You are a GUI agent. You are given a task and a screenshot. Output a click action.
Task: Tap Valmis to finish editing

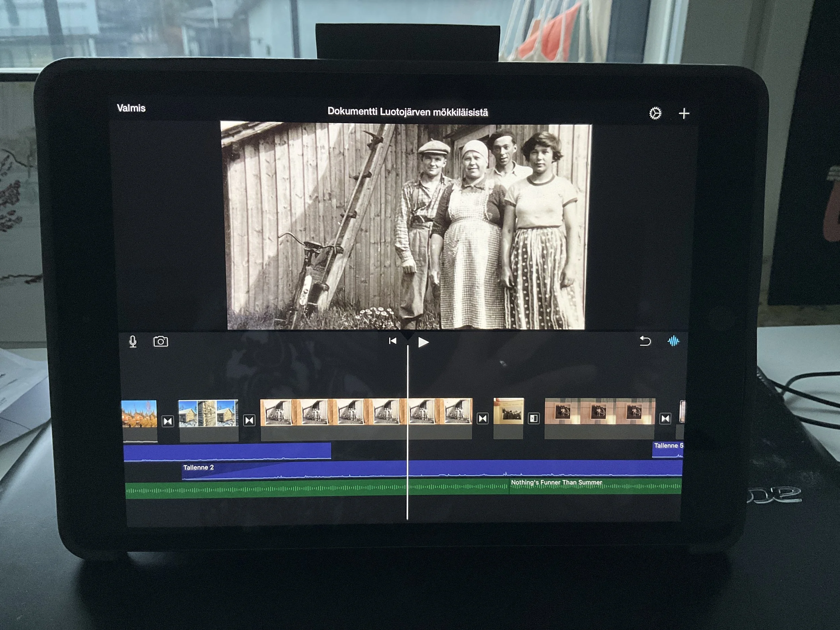click(131, 108)
